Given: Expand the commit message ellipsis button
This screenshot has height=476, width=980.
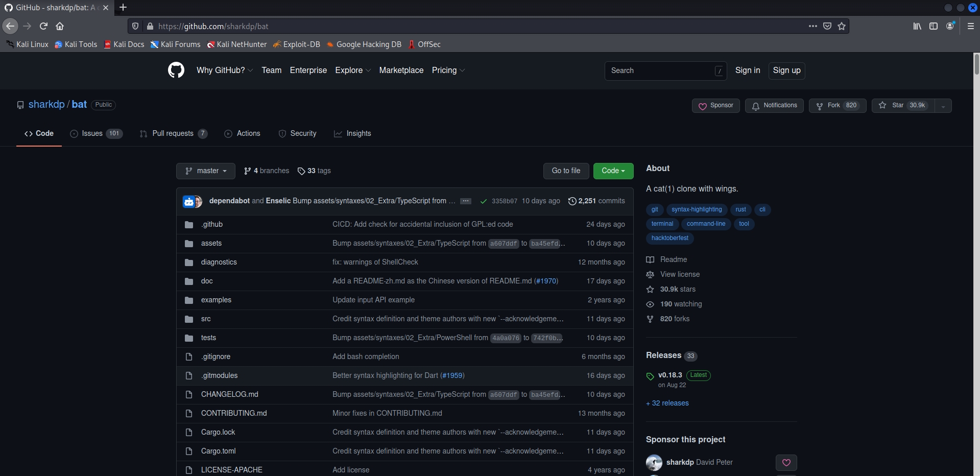Looking at the screenshot, I should click(x=466, y=201).
